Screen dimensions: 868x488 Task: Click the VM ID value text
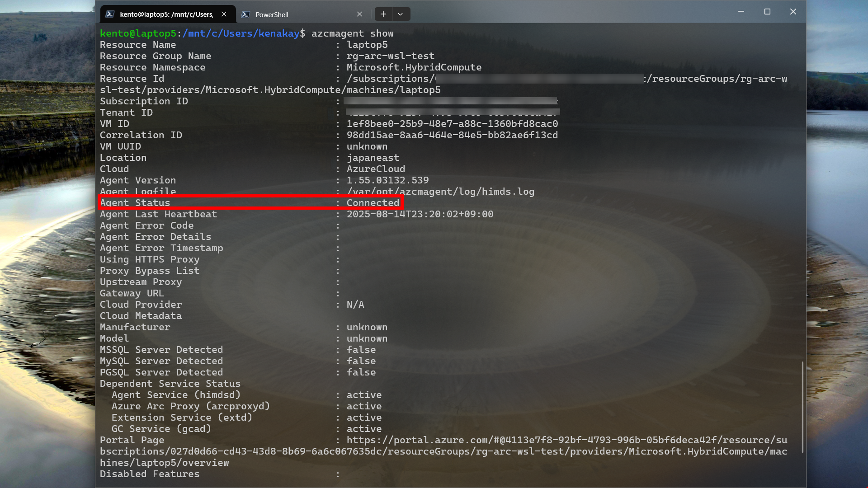pos(452,124)
